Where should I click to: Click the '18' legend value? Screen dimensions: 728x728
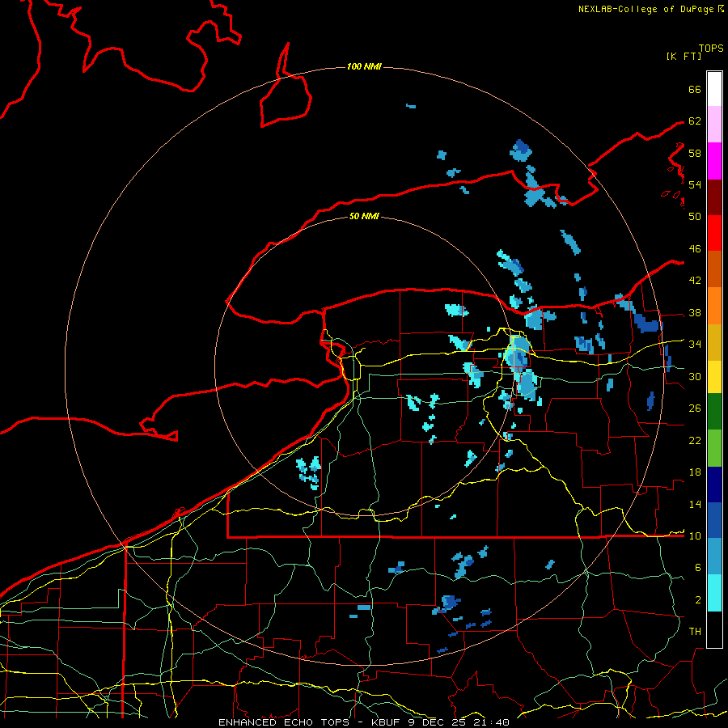click(695, 472)
